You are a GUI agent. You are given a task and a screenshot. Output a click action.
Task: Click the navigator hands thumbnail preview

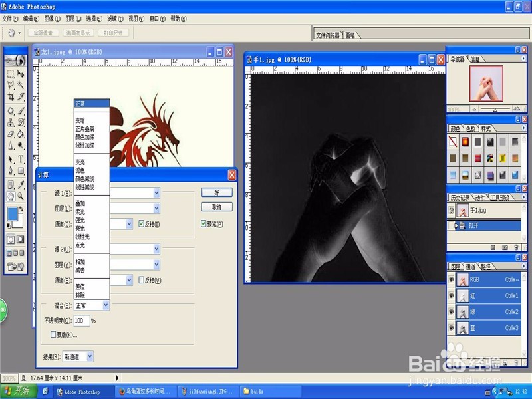click(x=486, y=84)
